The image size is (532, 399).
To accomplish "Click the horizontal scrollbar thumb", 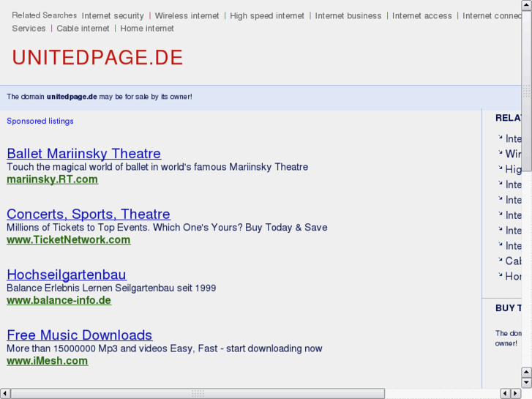I will (198, 393).
